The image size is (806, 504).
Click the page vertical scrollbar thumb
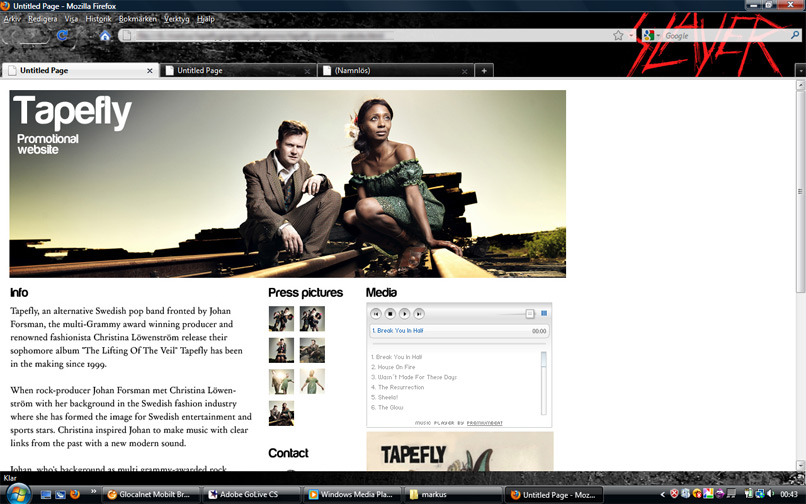[x=800, y=191]
